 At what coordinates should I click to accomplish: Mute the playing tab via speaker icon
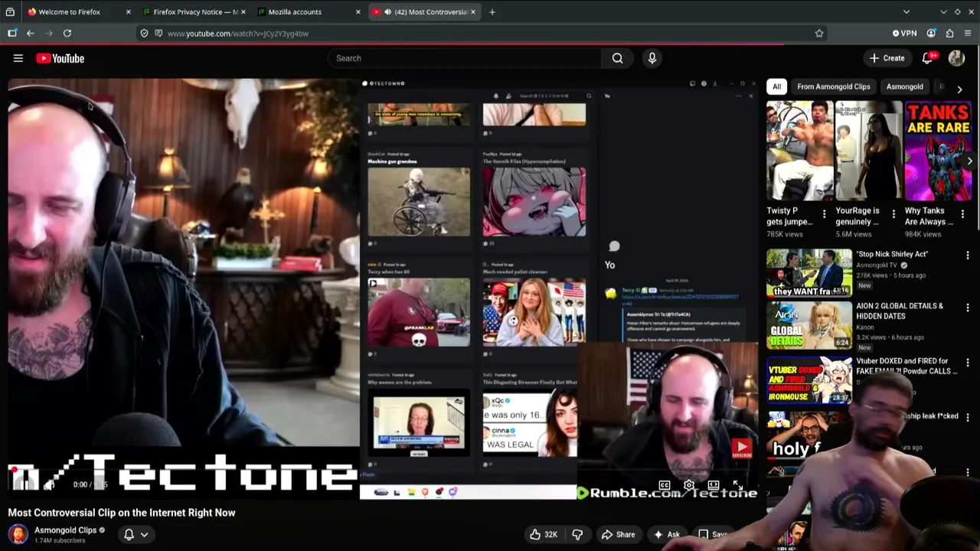387,11
